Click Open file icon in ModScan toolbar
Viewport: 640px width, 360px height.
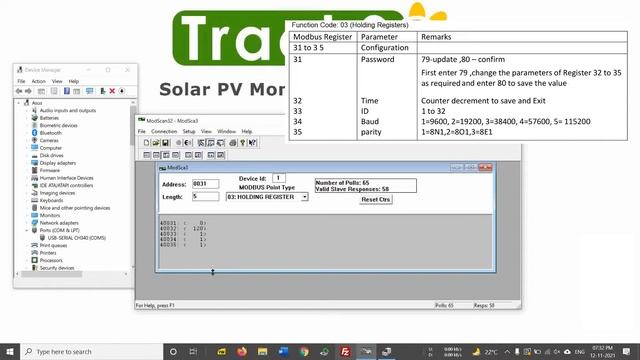pos(156,142)
